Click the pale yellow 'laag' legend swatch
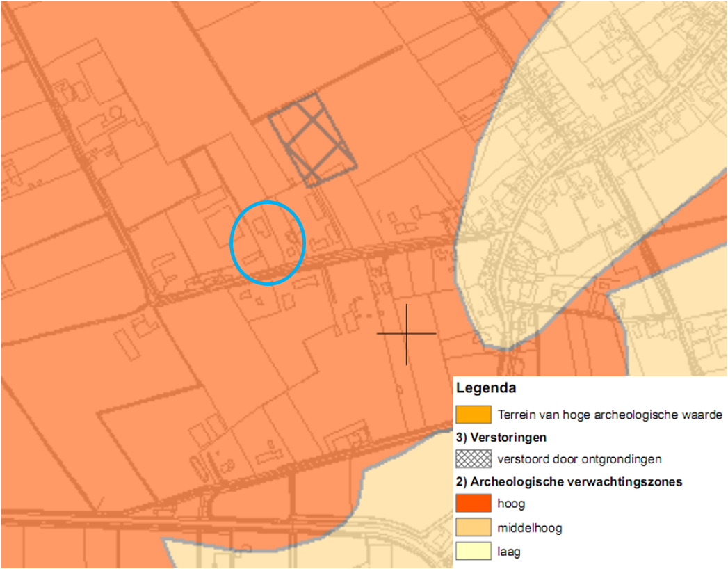 [473, 552]
